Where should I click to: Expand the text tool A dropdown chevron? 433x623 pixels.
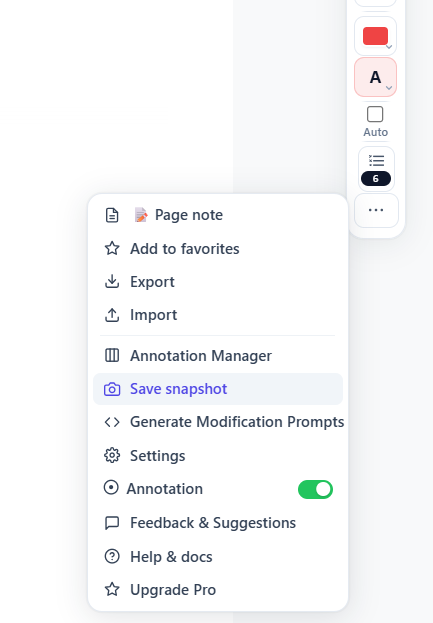click(x=389, y=88)
